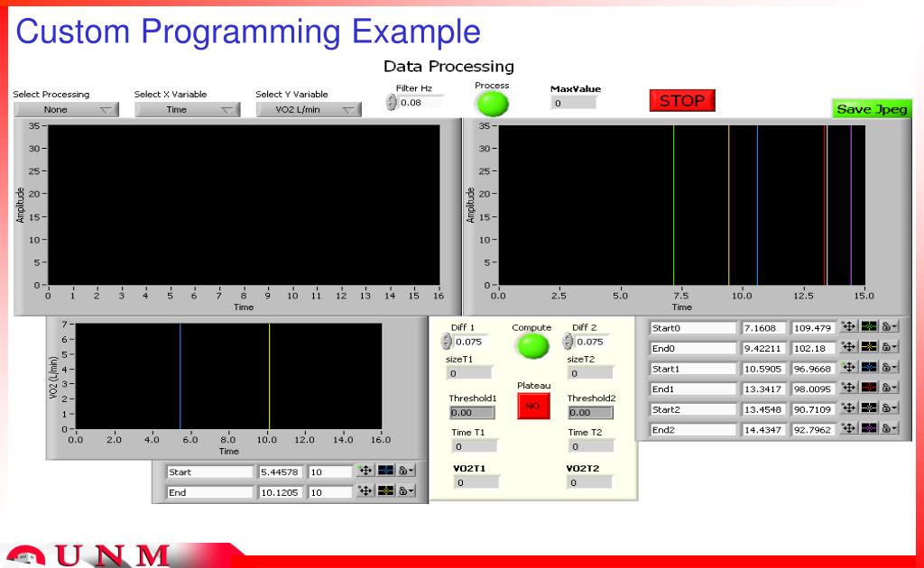Select the green cursor line in right graph
The height and width of the screenshot is (568, 924).
point(673,205)
